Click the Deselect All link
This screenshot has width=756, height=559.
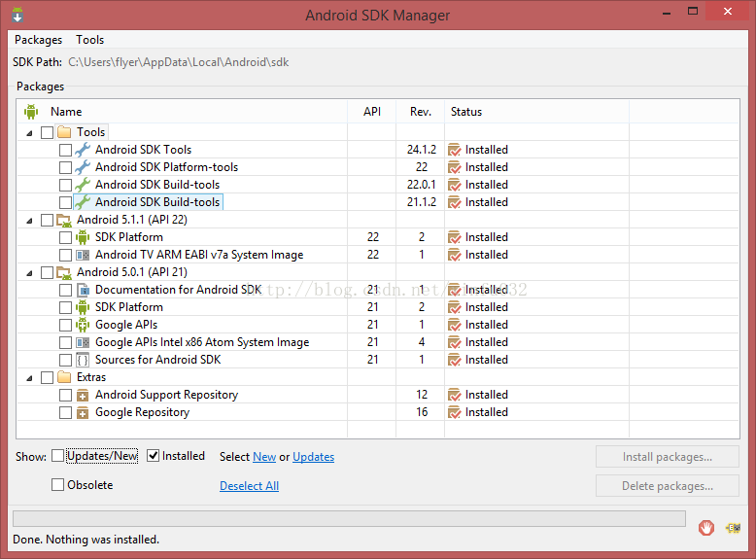click(x=249, y=486)
